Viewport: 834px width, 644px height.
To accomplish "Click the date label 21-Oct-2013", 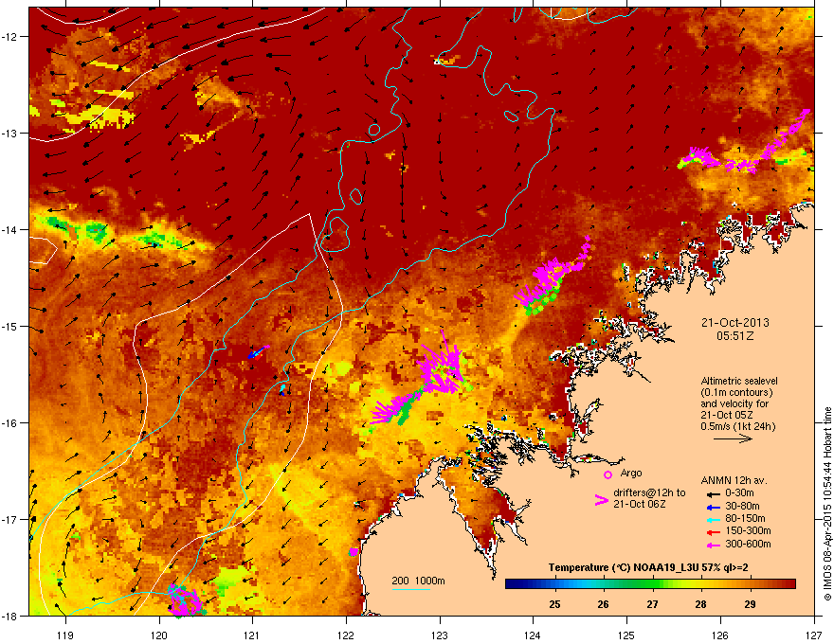I will [x=735, y=323].
